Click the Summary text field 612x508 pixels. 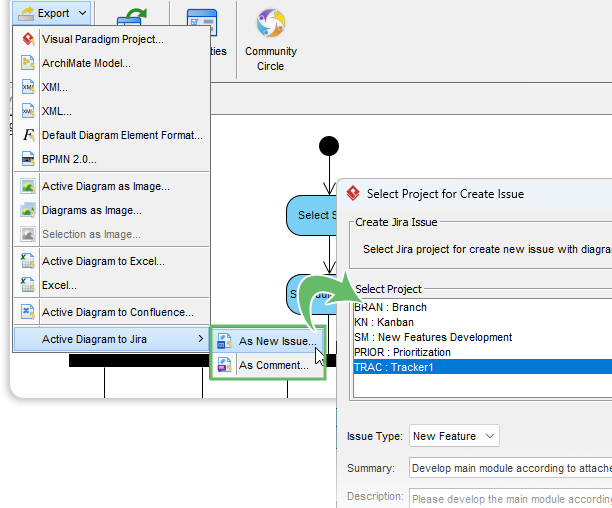pyautogui.click(x=510, y=468)
